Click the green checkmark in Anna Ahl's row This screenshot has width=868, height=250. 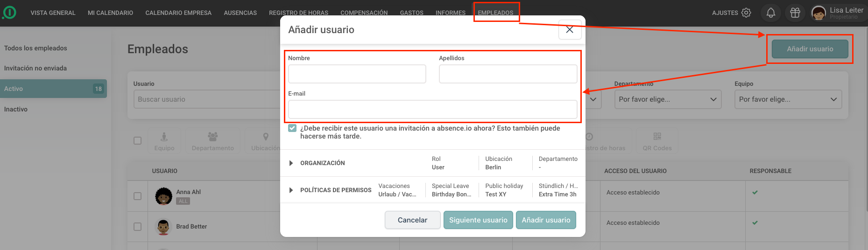(755, 192)
